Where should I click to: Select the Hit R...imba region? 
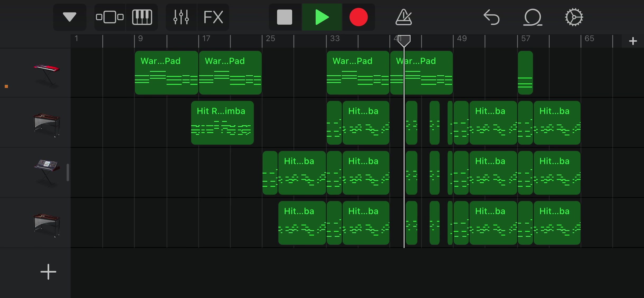click(x=222, y=123)
